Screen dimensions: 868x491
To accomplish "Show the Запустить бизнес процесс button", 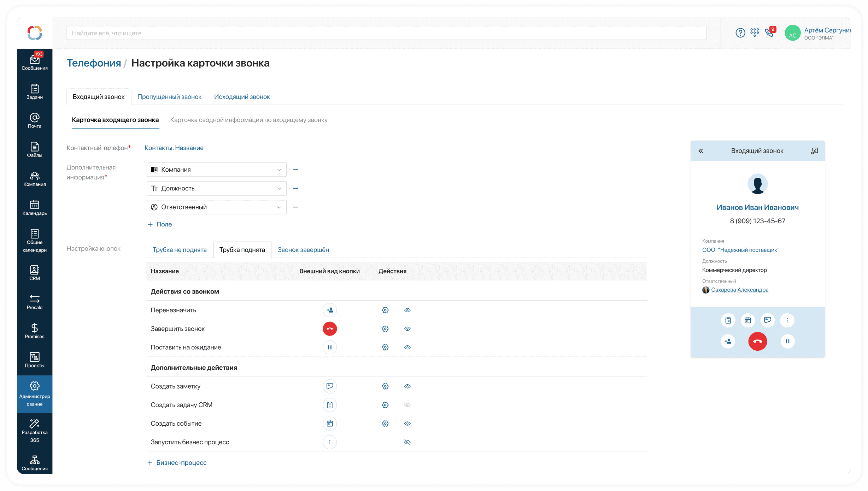I will point(407,442).
